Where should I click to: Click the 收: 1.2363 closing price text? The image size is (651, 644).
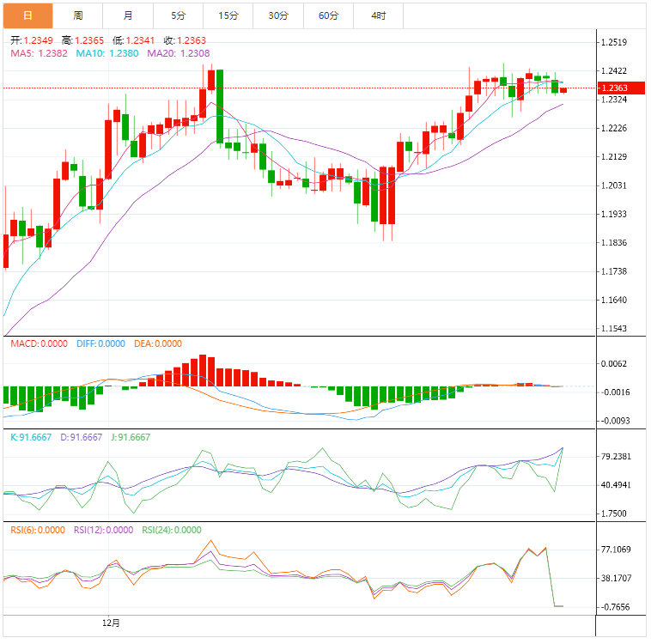(185, 40)
